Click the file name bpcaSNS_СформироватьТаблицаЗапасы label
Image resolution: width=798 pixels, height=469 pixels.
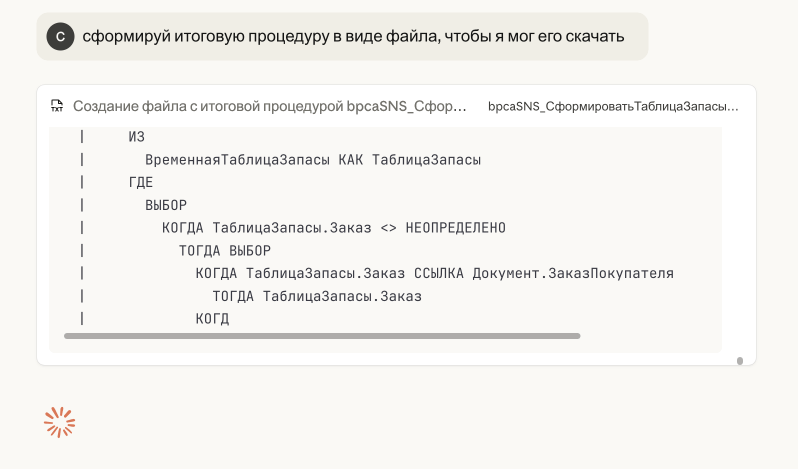[x=612, y=106]
